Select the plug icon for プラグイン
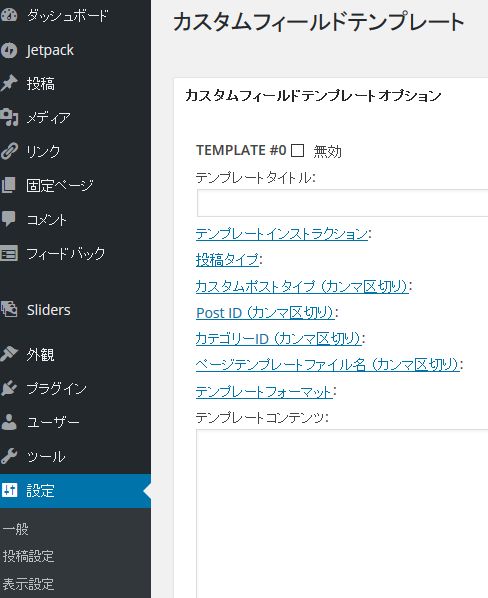This screenshot has height=598, width=488. 9,388
